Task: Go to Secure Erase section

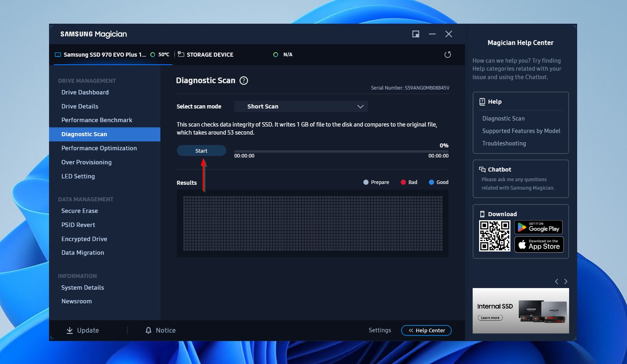Action: [x=80, y=211]
